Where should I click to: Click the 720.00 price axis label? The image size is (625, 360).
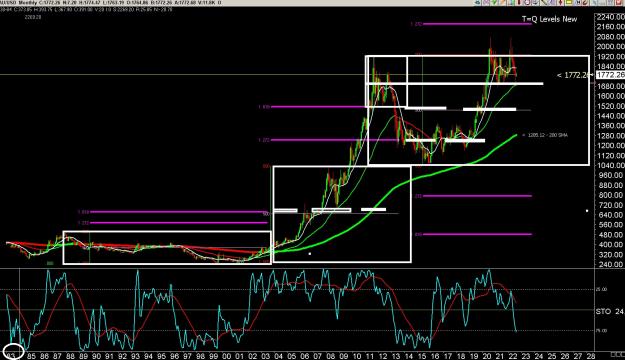[x=611, y=205]
